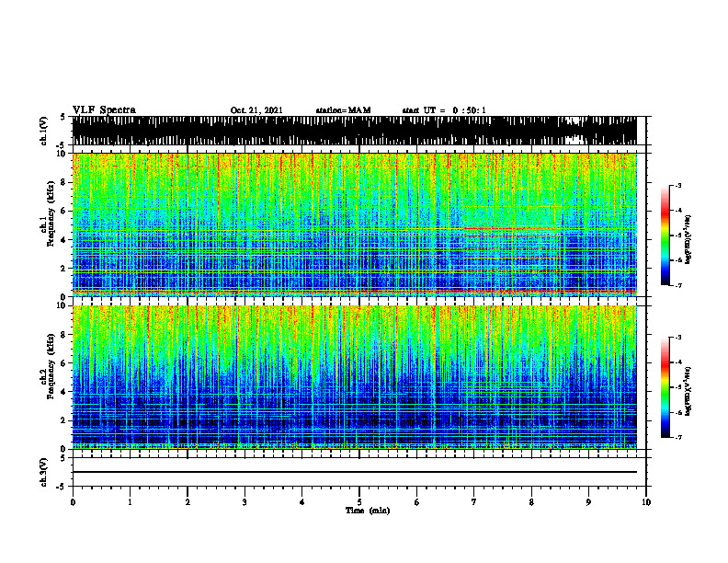Click the "6" kHz tick of ch.1 spectrogram

[63, 212]
